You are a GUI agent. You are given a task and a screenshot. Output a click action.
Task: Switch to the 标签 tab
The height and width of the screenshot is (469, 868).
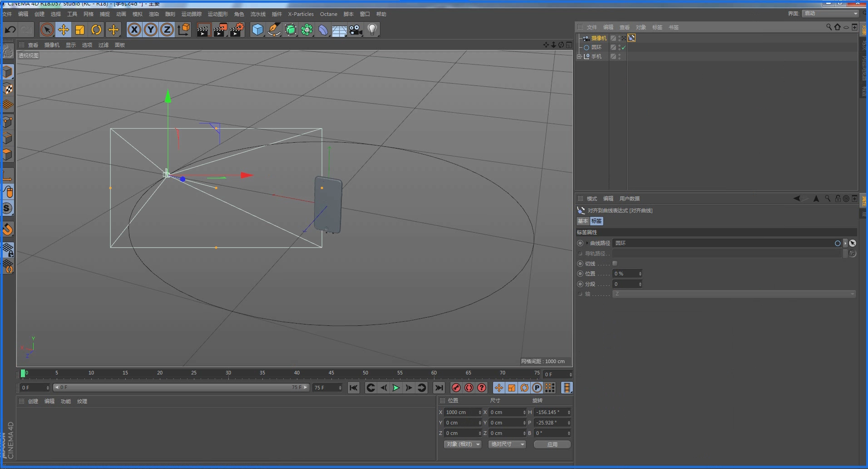[x=597, y=221]
